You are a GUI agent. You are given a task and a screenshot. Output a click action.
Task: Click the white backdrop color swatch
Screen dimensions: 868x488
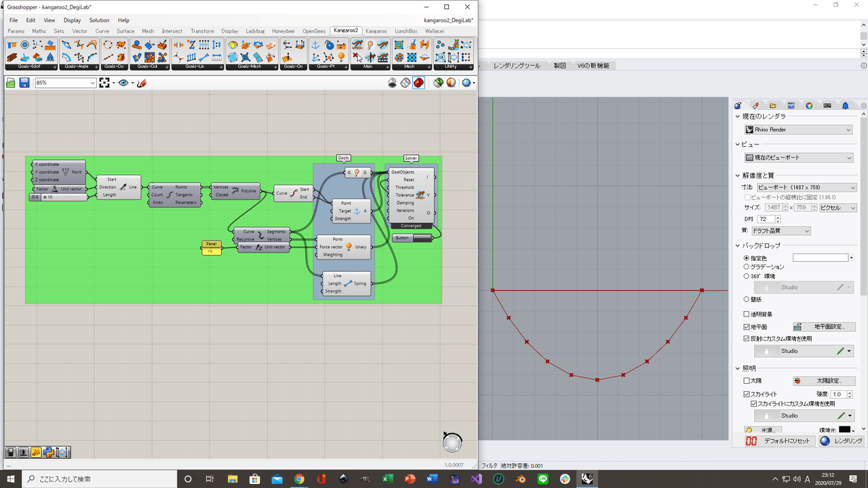pyautogui.click(x=821, y=258)
